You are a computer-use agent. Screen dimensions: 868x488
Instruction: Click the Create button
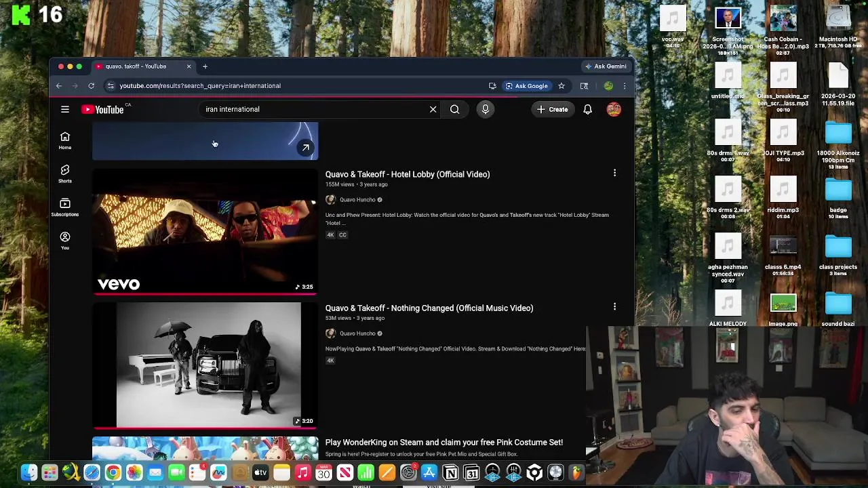pos(552,109)
